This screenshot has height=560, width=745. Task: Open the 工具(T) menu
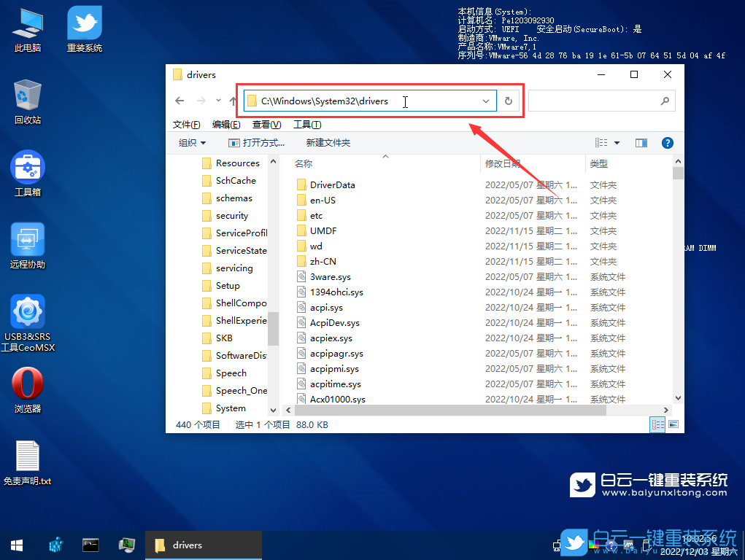[x=306, y=124]
